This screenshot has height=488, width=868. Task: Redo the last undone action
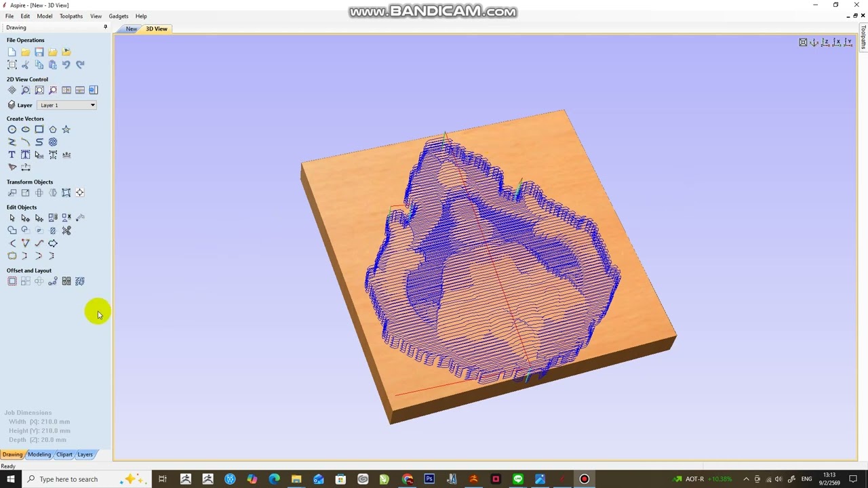(x=79, y=65)
